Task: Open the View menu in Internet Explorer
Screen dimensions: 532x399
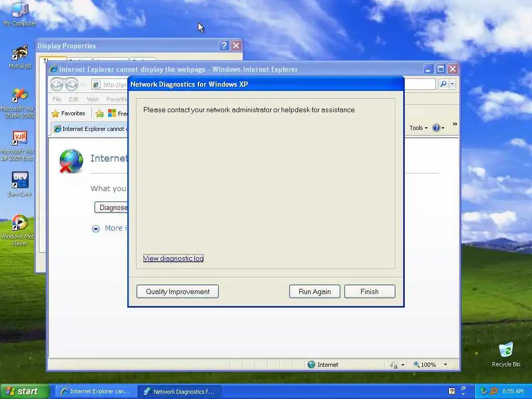Action: coord(92,99)
